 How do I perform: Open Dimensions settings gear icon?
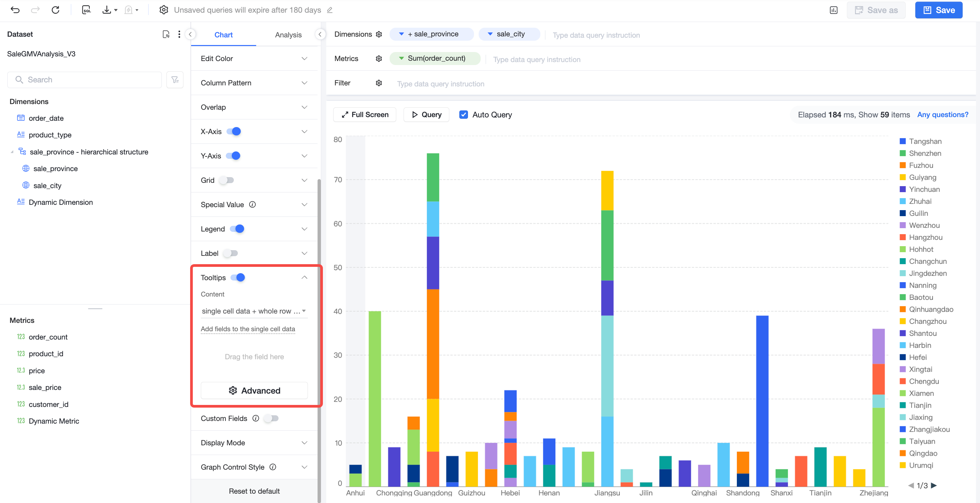[x=379, y=34]
